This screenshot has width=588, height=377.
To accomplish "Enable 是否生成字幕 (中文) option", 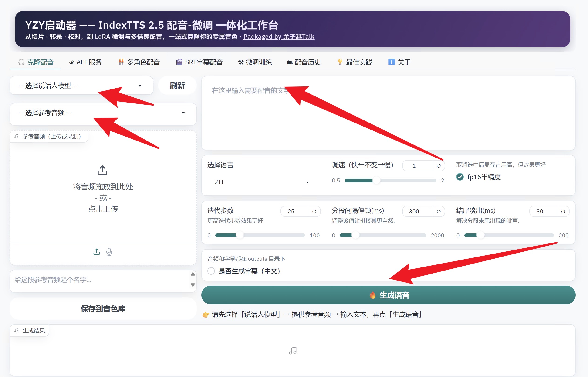I will (211, 271).
